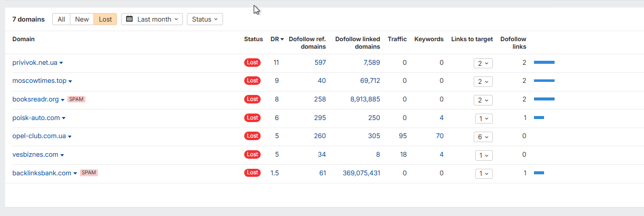Open backlinksbank.com domain link
The image size is (644, 216).
(x=42, y=173)
